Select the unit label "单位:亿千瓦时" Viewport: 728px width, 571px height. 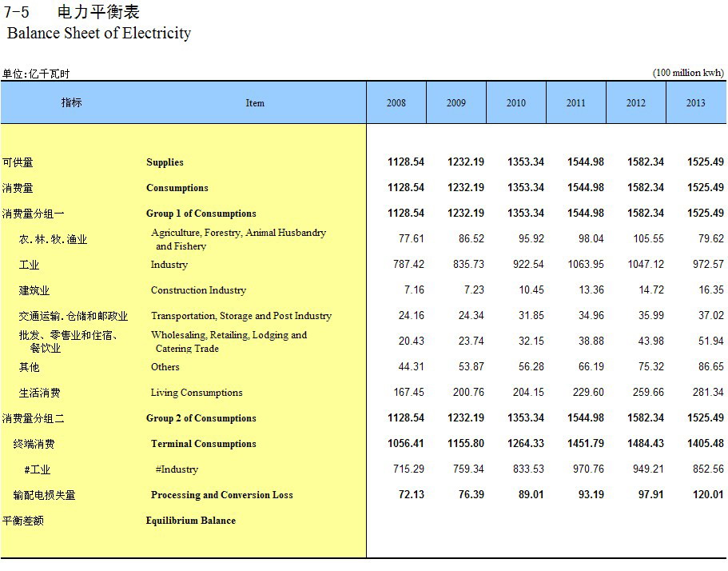[x=36, y=74]
